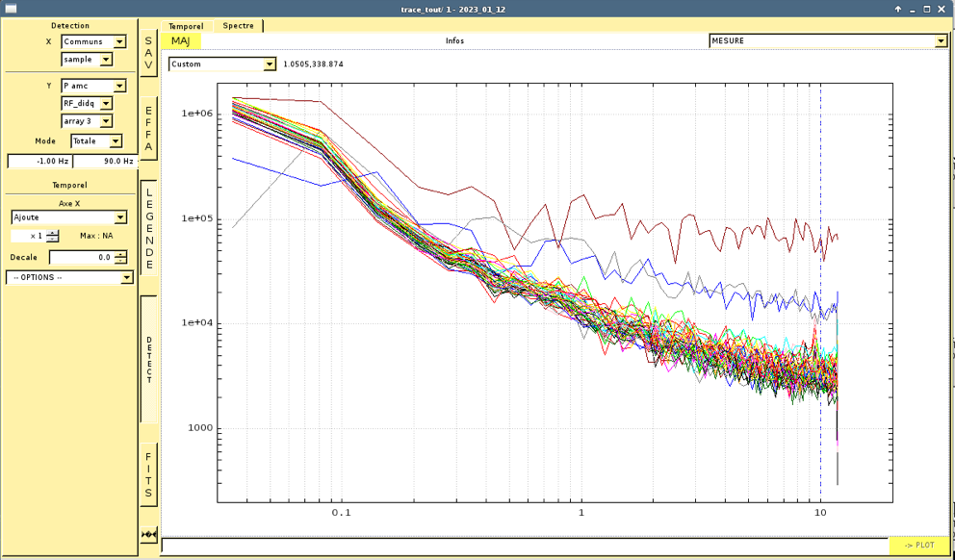Click the PLOT button
This screenshot has width=955, height=560.
coord(918,546)
